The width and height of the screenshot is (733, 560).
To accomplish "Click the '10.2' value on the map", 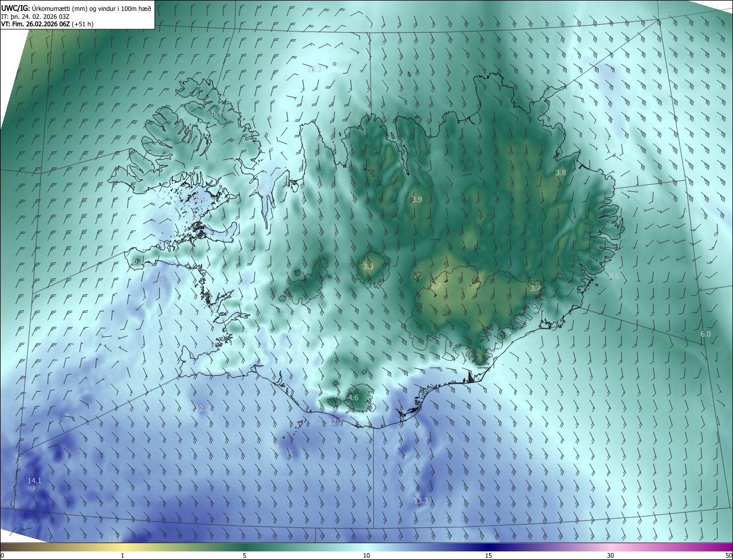I will (314, 69).
